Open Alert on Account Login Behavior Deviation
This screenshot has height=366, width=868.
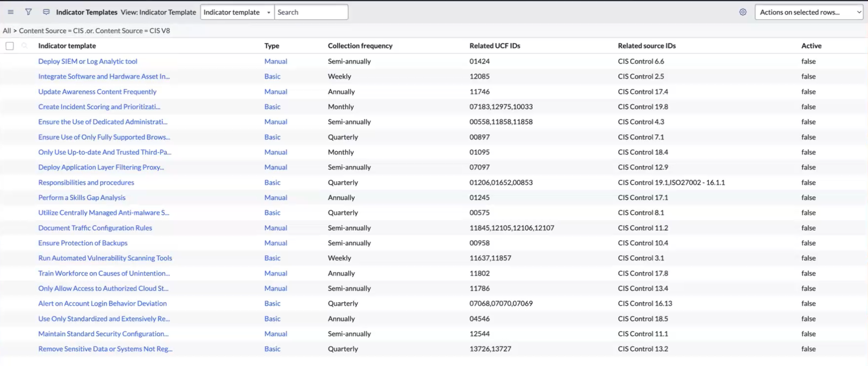102,304
